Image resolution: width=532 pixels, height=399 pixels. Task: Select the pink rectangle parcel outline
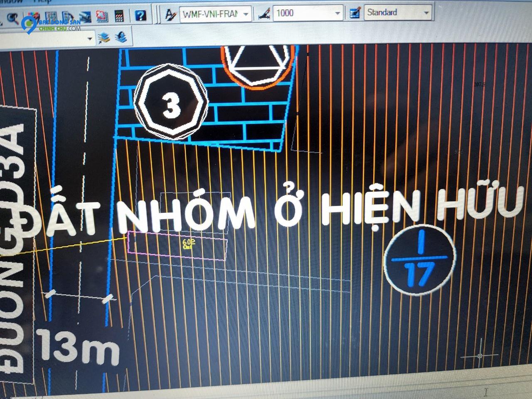tap(177, 245)
